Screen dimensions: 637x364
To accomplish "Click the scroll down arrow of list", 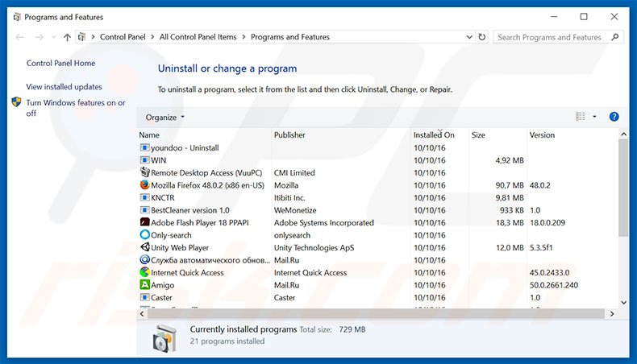I will (x=623, y=302).
